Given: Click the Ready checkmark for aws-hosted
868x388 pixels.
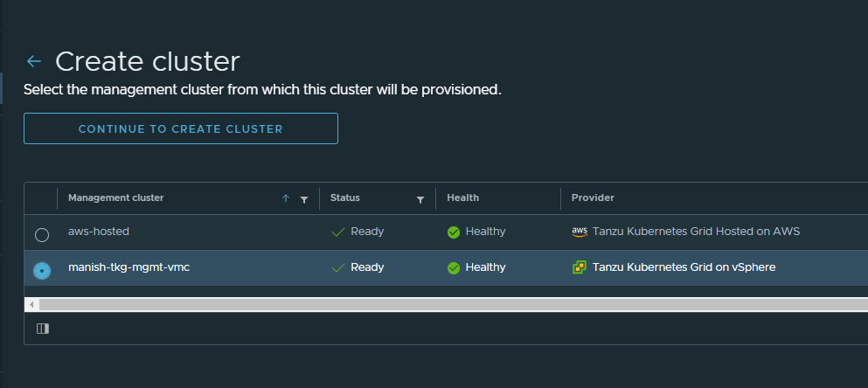Looking at the screenshot, I should tap(337, 232).
